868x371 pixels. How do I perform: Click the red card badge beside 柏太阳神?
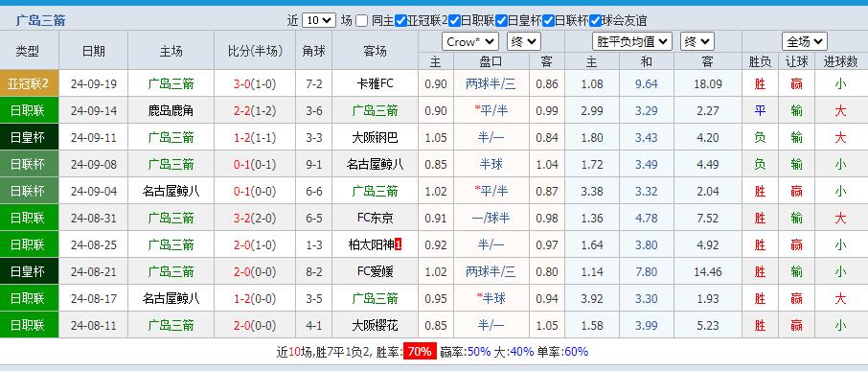398,244
